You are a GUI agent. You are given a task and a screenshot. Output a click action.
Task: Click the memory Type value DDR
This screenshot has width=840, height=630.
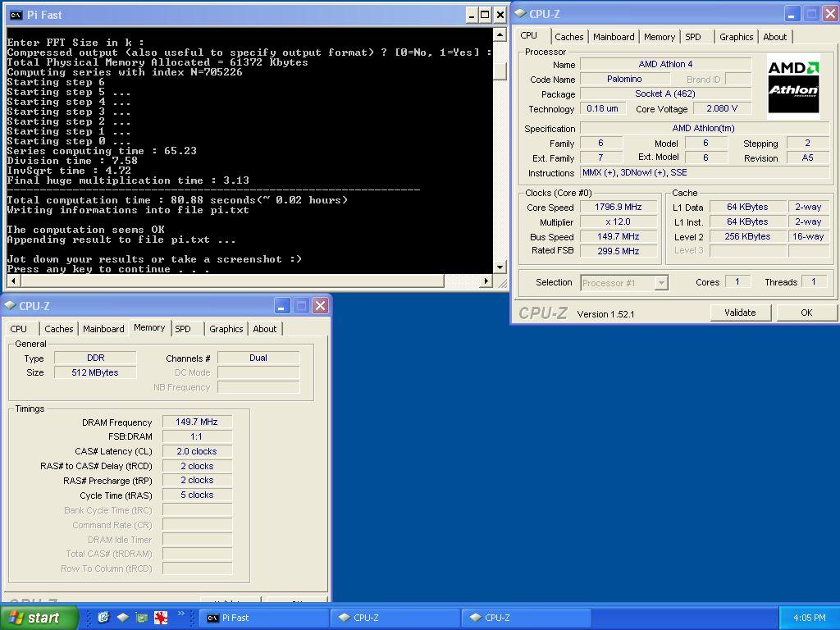tap(95, 358)
